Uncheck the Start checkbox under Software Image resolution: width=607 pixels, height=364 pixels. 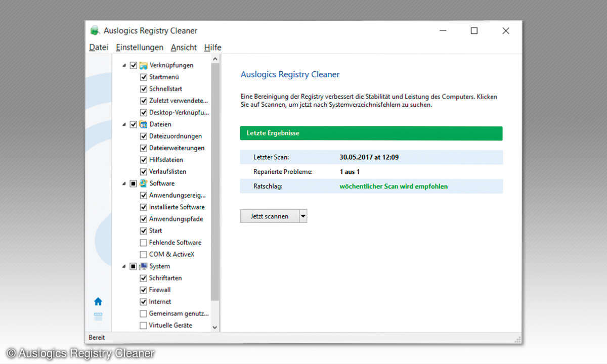pyautogui.click(x=143, y=231)
